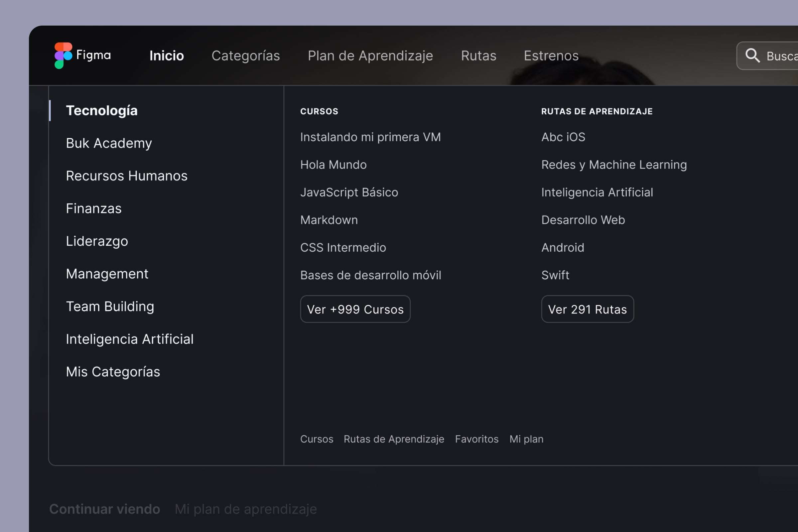Open the Rutas navigation item
Viewport: 798px width, 532px height.
(x=478, y=56)
